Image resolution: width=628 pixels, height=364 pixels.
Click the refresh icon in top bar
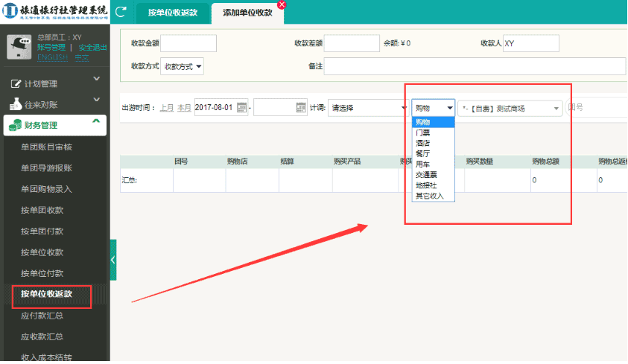point(121,12)
